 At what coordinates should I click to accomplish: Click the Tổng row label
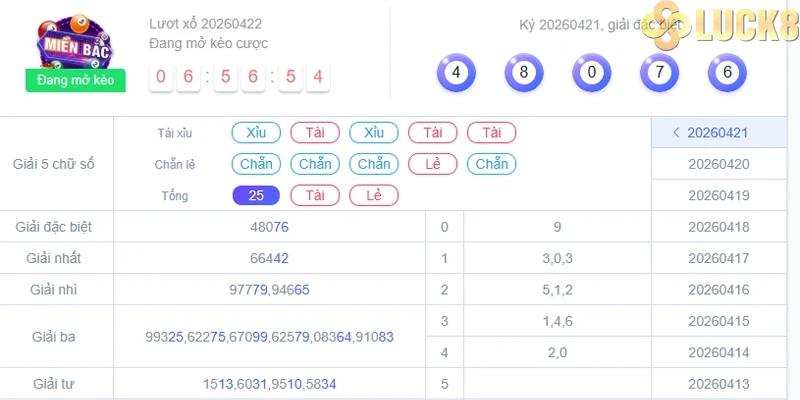[175, 196]
